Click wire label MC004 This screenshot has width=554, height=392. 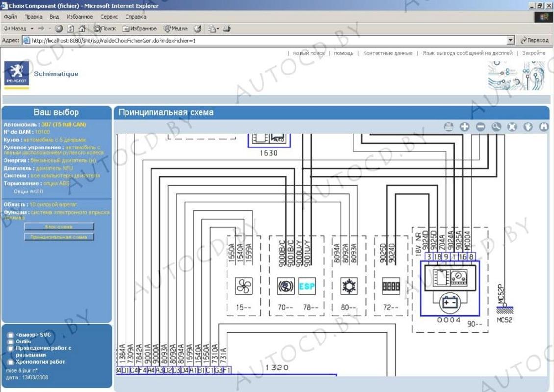(x=467, y=241)
